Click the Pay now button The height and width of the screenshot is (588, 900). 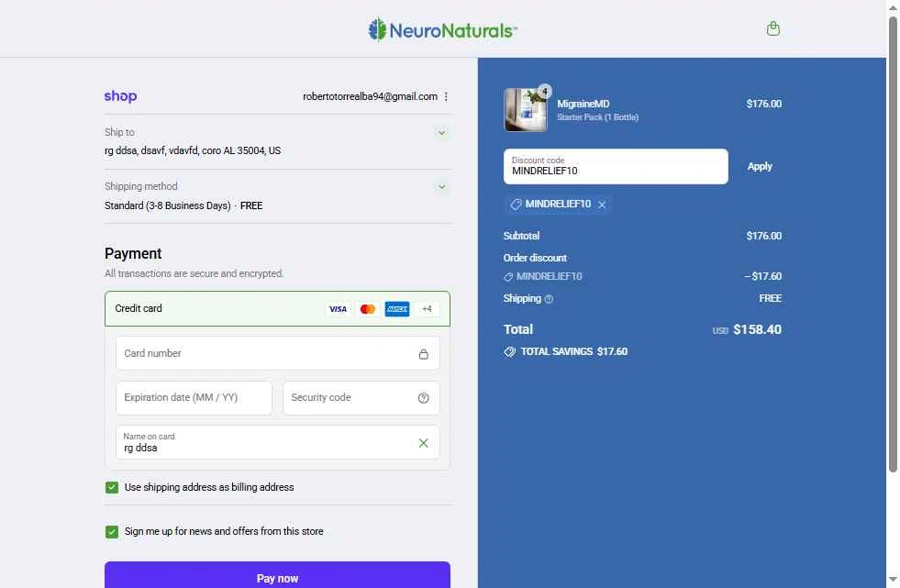click(x=277, y=575)
